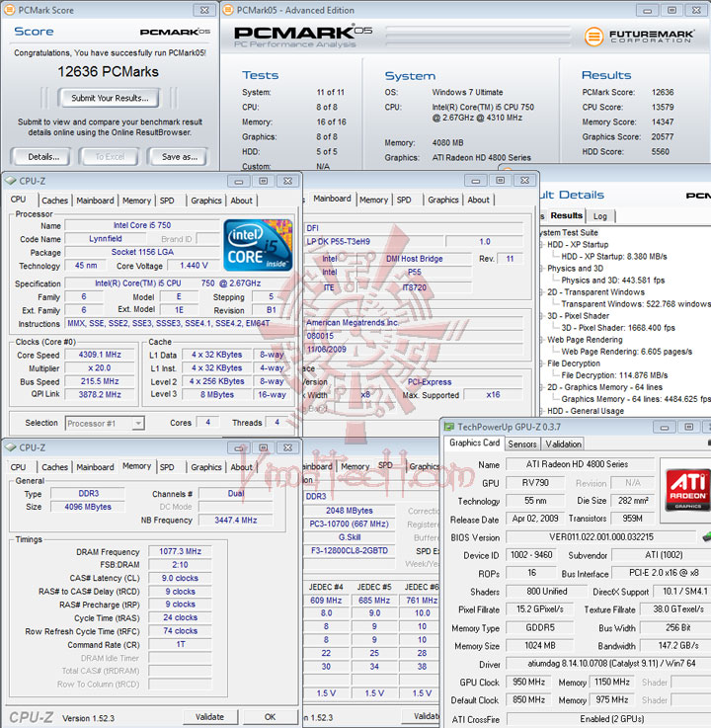This screenshot has width=711, height=728.
Task: Click the Bus Speed 215.5 MHz value
Action: pyautogui.click(x=100, y=381)
